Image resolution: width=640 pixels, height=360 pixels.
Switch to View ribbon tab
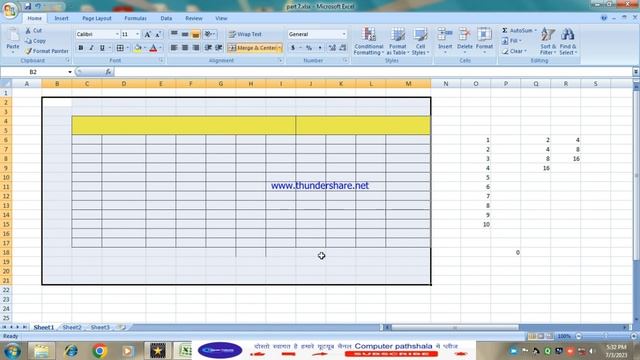point(221,18)
